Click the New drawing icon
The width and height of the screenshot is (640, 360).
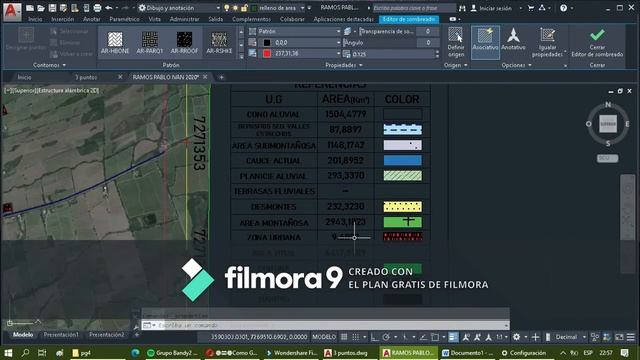point(30,8)
